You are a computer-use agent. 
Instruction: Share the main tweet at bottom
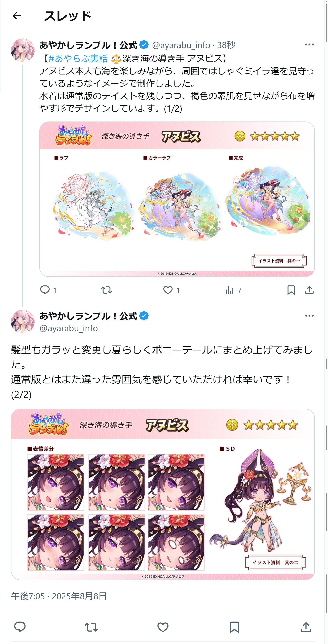tap(306, 627)
